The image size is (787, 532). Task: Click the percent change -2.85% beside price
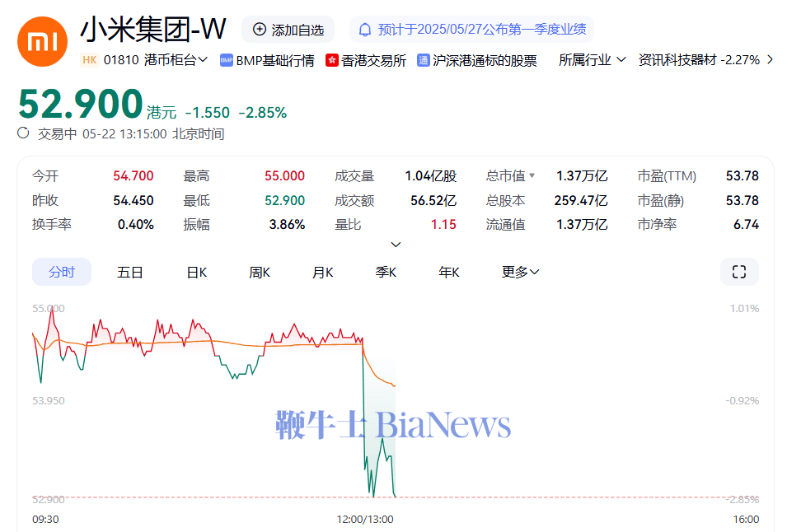pyautogui.click(x=263, y=112)
